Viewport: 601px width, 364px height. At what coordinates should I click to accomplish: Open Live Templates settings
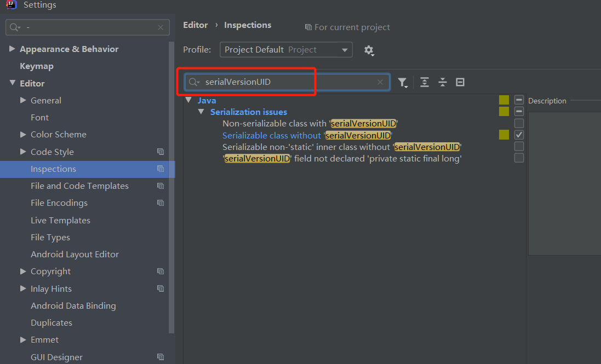pyautogui.click(x=61, y=221)
